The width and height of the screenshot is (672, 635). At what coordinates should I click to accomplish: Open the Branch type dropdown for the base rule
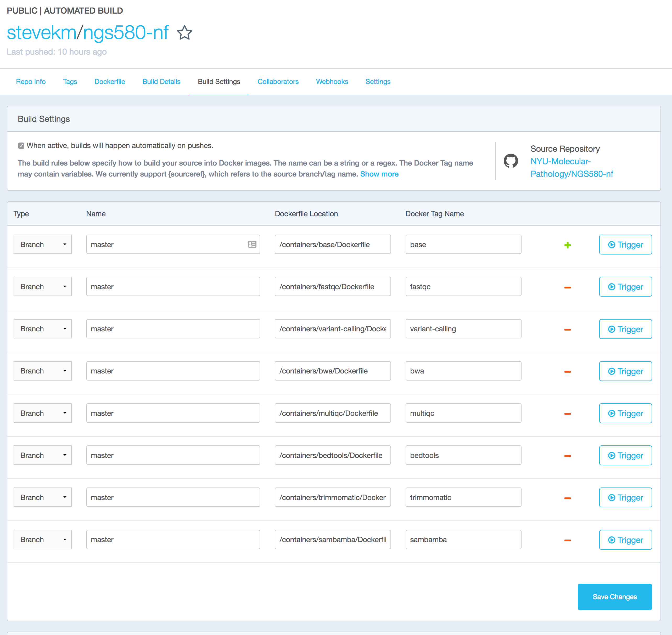[42, 244]
